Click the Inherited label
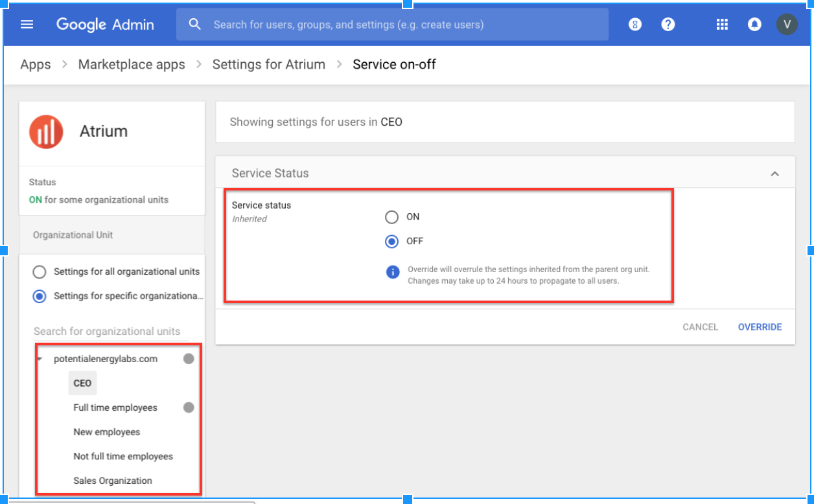 pos(250,219)
